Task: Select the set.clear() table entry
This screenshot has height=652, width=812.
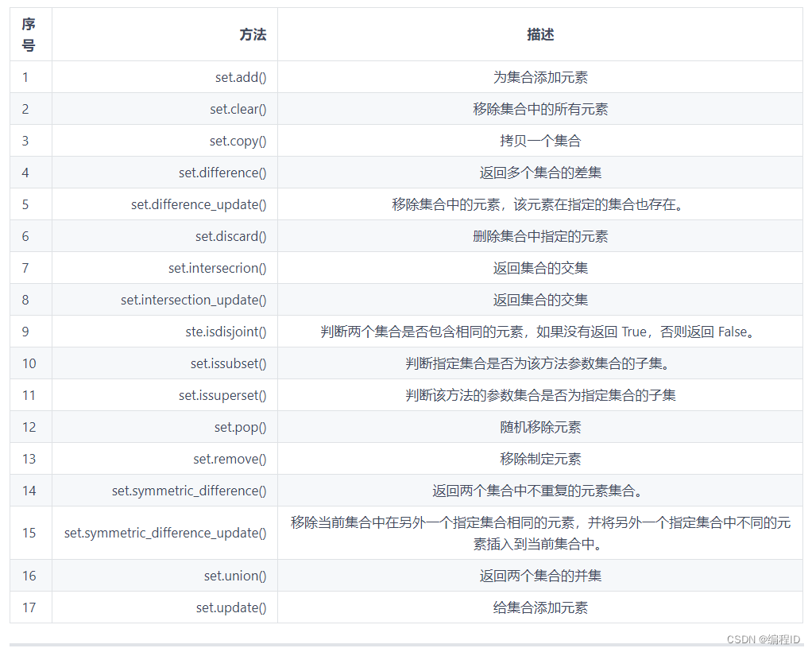Action: point(238,109)
